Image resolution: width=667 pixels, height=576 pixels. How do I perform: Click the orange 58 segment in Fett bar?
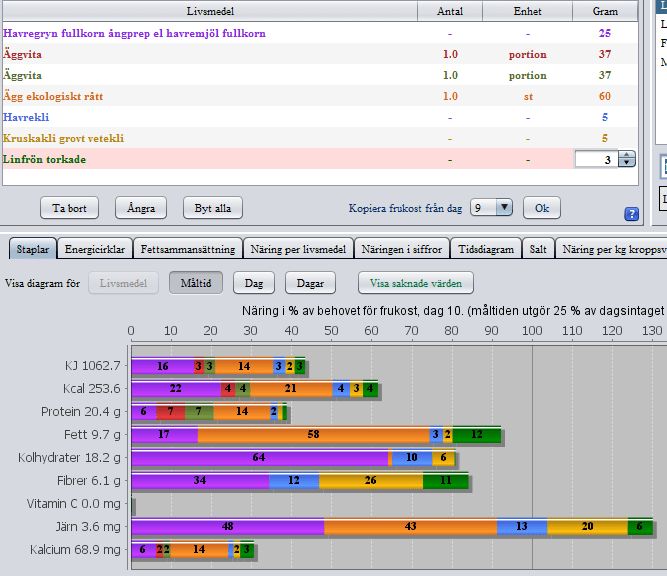tap(313, 435)
